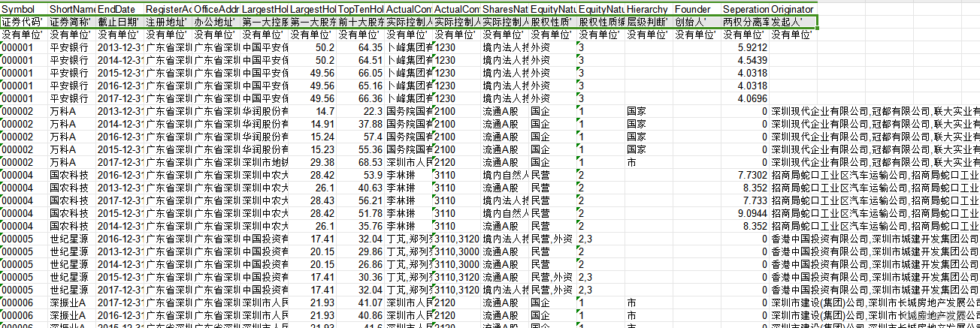
Task: Click the cell with value 55.36
Action: point(361,149)
